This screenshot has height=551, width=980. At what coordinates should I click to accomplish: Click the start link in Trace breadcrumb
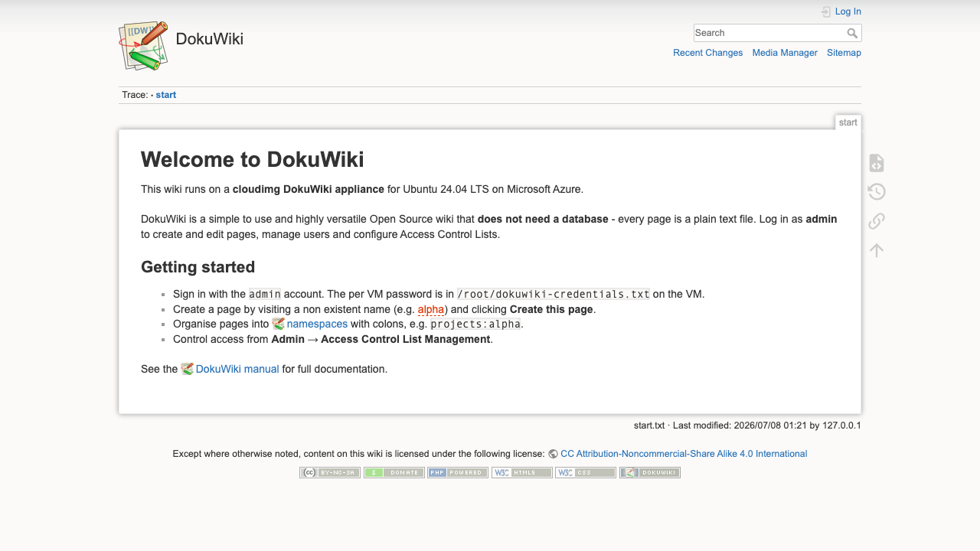pyautogui.click(x=166, y=95)
